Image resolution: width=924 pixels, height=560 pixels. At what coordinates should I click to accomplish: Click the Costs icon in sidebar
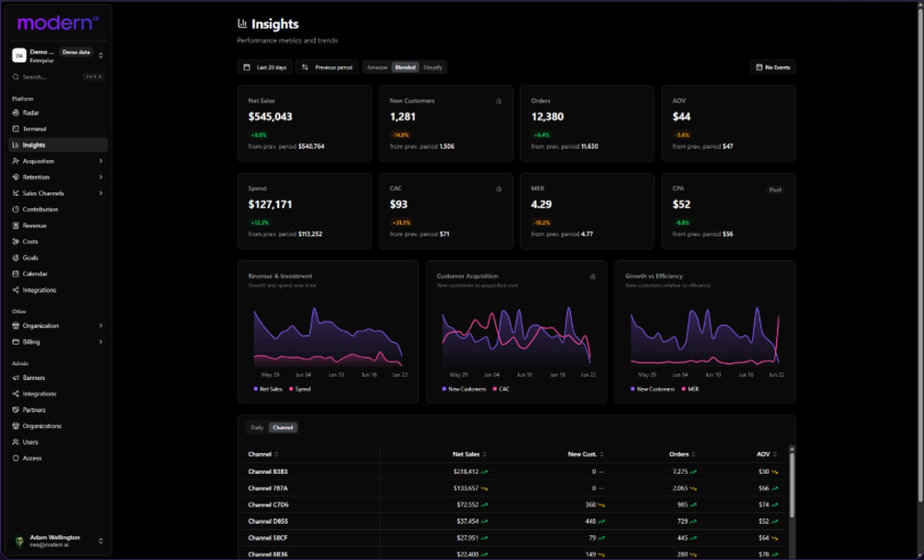click(x=16, y=242)
